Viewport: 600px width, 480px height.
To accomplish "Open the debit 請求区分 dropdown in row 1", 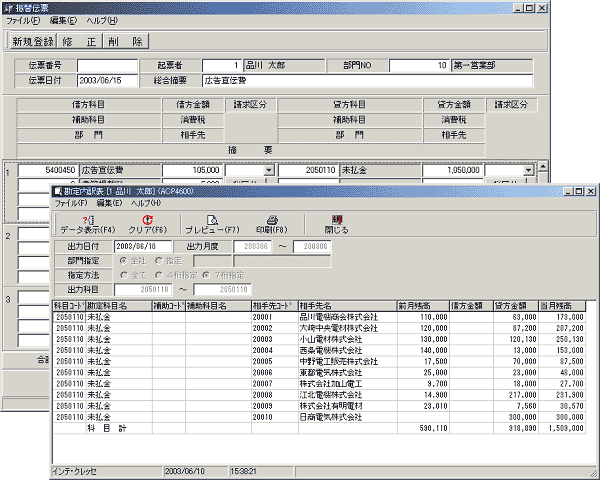I will click(269, 170).
